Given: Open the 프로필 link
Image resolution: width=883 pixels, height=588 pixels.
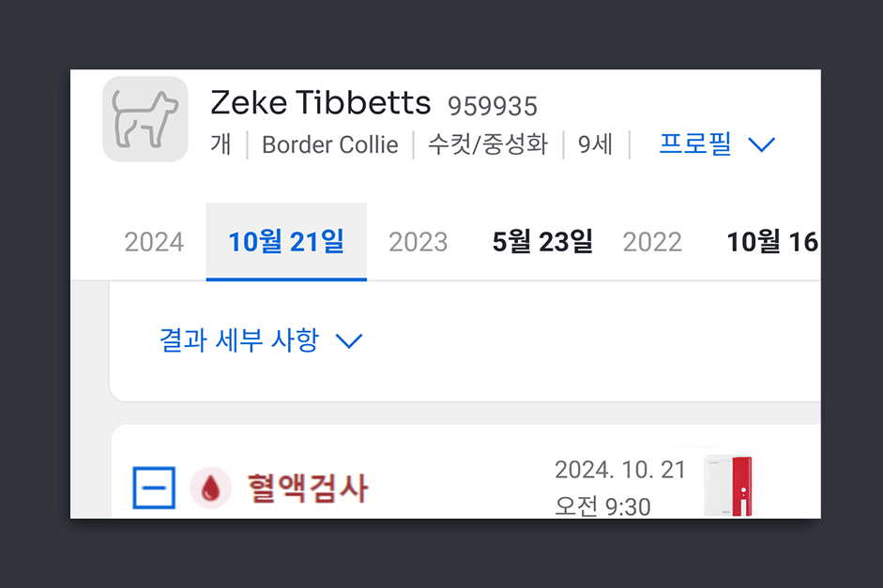Looking at the screenshot, I should [x=695, y=143].
